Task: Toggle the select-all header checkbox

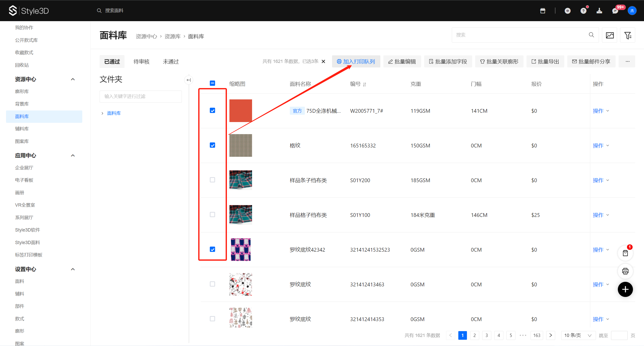Action: click(212, 83)
